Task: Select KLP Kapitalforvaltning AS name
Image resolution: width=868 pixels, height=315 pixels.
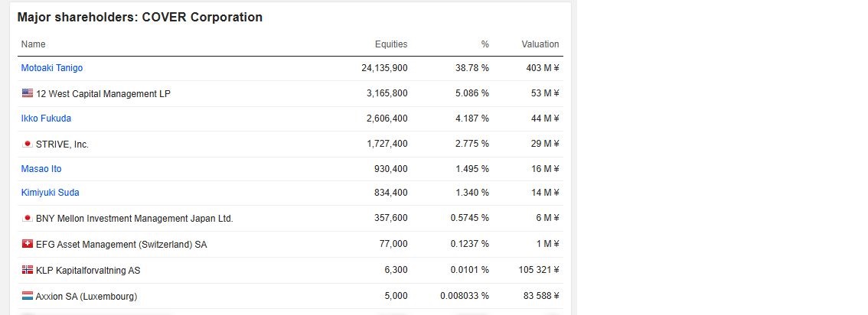Action: pyautogui.click(x=88, y=270)
